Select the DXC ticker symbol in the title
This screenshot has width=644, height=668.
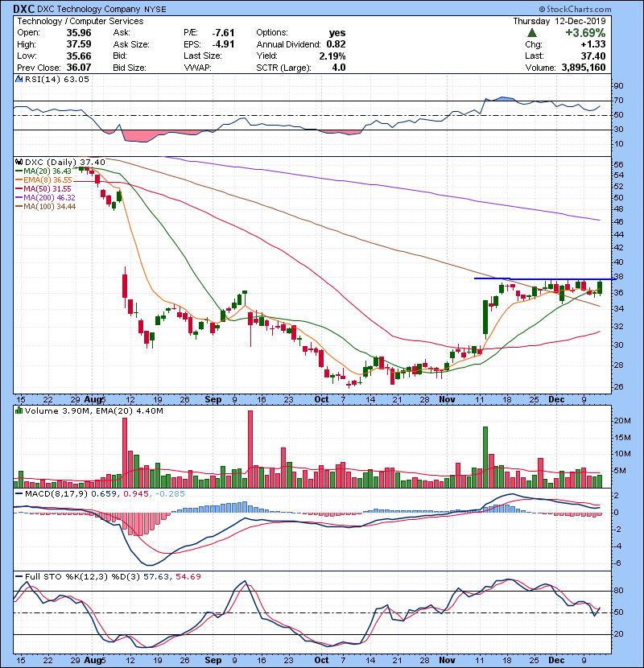[x=24, y=9]
